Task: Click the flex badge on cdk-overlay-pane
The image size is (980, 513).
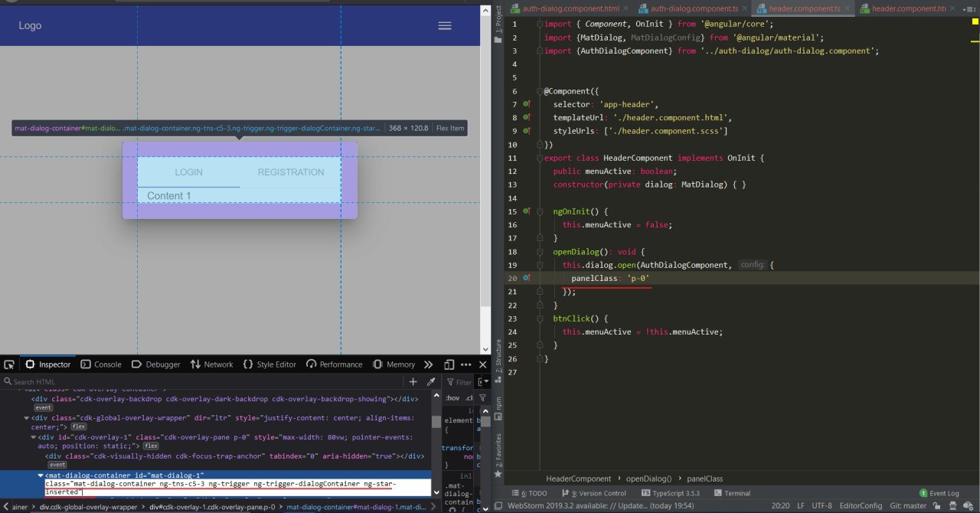Action: click(x=151, y=446)
